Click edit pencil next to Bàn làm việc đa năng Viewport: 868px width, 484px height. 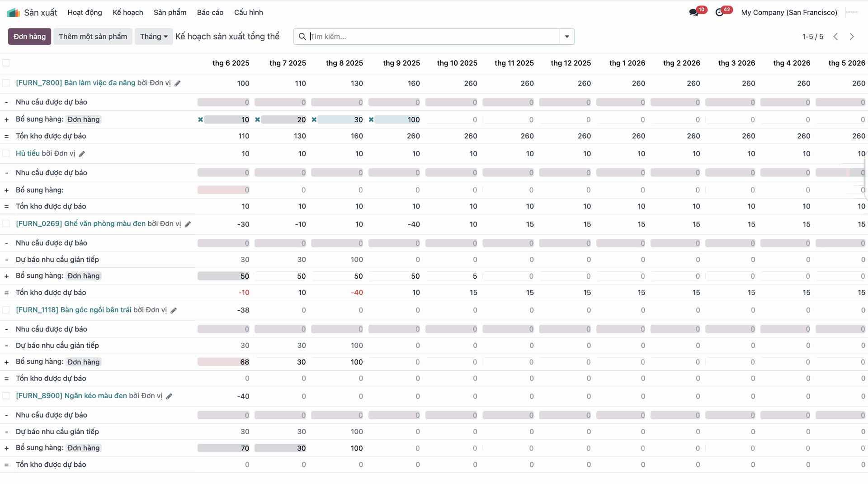click(x=178, y=83)
